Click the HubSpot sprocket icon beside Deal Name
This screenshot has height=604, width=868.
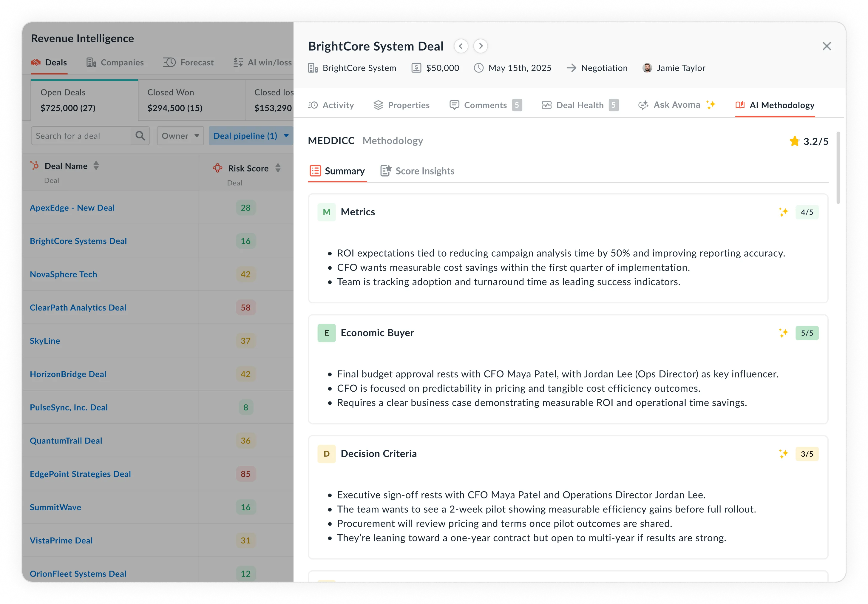(35, 166)
